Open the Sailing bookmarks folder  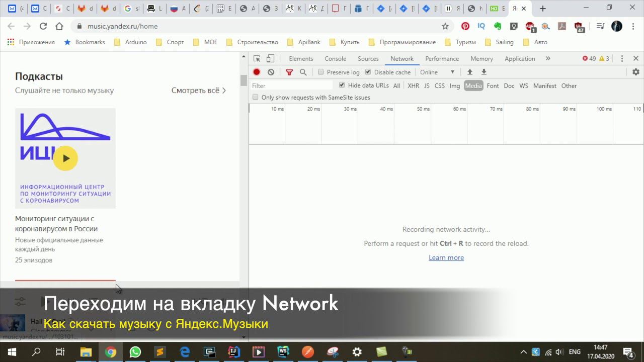(x=499, y=42)
